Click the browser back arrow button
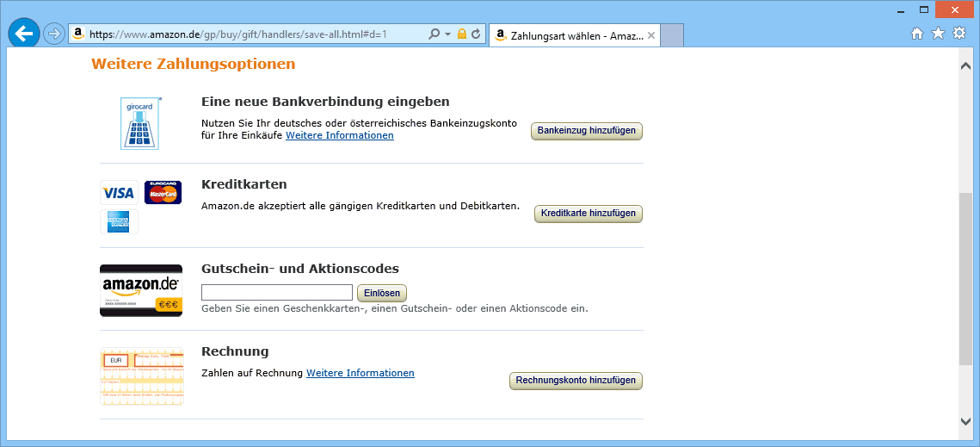This screenshot has height=447, width=980. pyautogui.click(x=24, y=34)
